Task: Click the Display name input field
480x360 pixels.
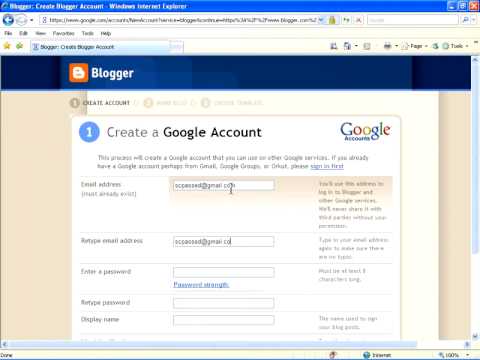Action: tap(224, 320)
